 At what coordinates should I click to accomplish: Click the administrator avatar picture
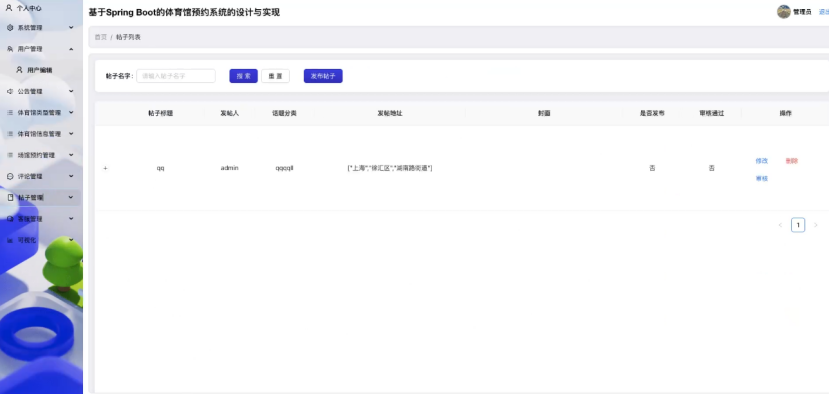click(784, 12)
